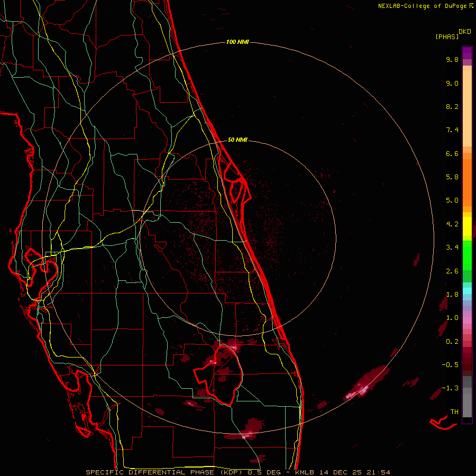Click the KMLB 14 DEC 25 21:54 timestamp
Viewport: 476px width, 476px height.
[342, 472]
